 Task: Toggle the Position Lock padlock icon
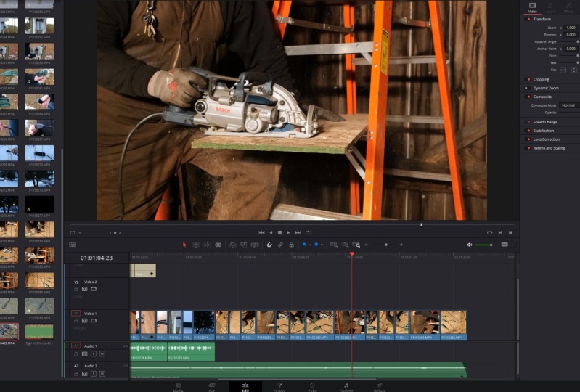pos(292,245)
